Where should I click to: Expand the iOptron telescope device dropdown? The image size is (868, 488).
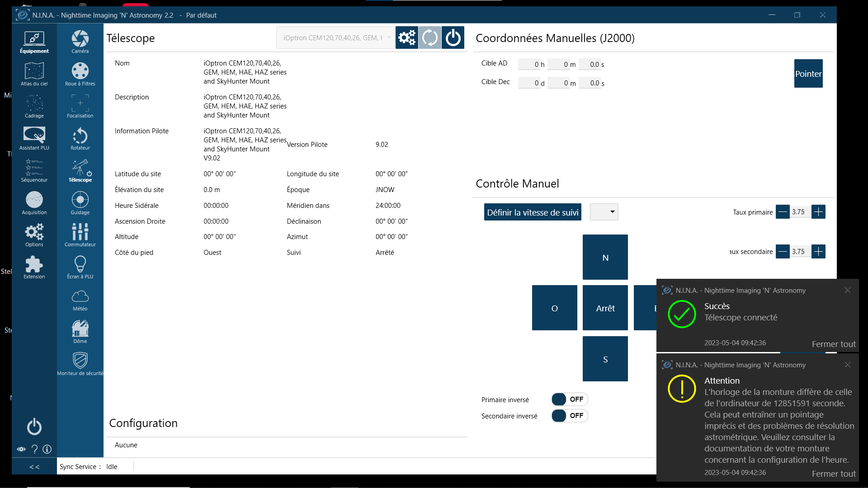click(335, 38)
